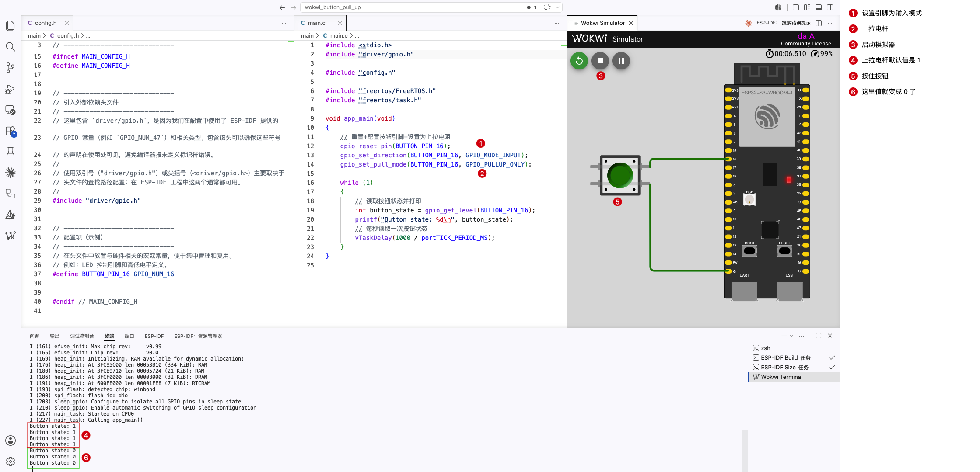Open the main.c editor more actions menu
Screen dimensions: 980x472
click(x=556, y=23)
